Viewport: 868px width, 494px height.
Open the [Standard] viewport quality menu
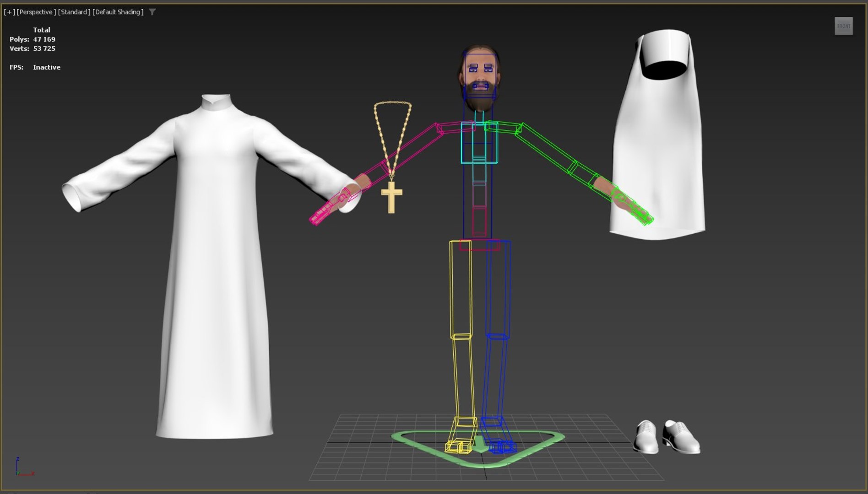click(x=74, y=12)
